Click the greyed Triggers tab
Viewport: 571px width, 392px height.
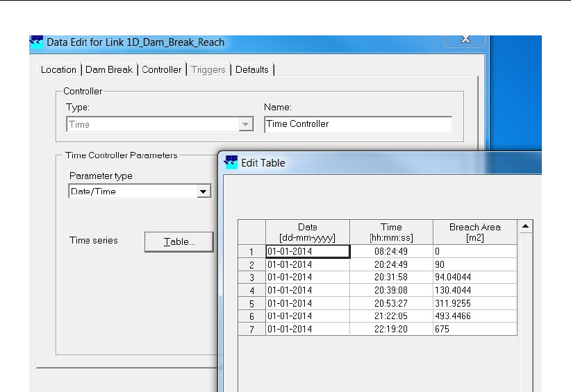pyautogui.click(x=208, y=69)
